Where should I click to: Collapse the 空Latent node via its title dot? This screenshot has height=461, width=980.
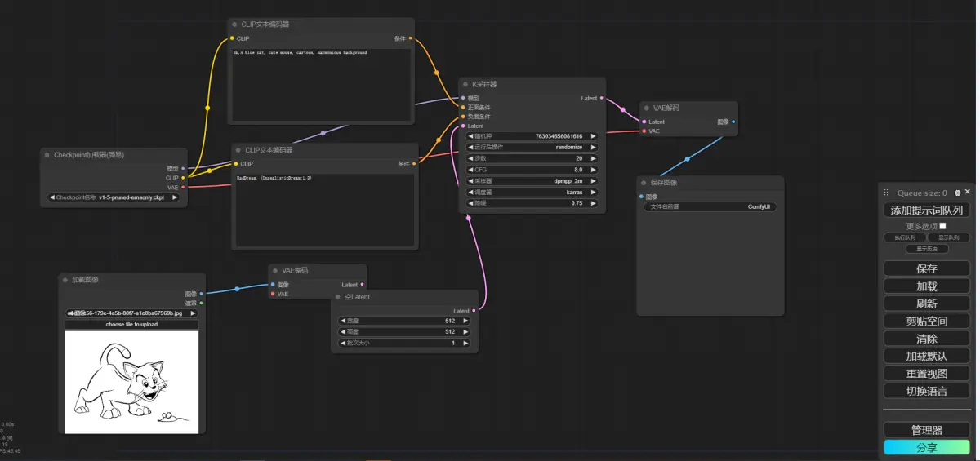tap(337, 297)
